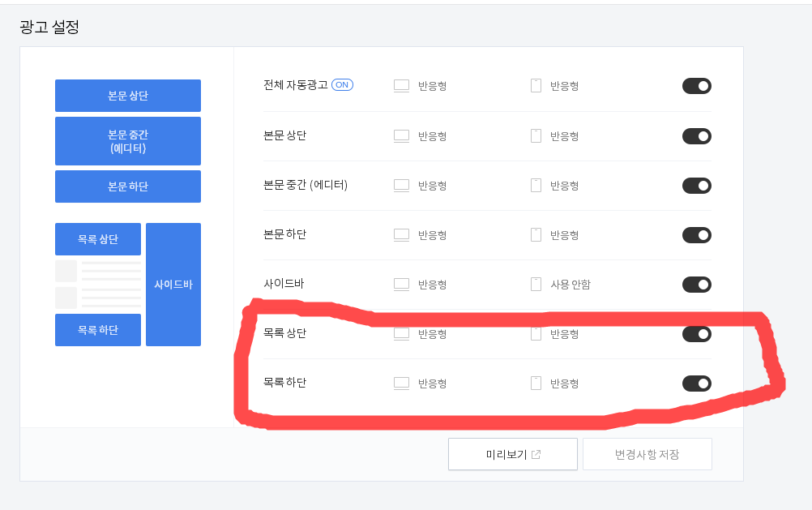Turn off the 본문 상단 ad switch

pos(696,136)
